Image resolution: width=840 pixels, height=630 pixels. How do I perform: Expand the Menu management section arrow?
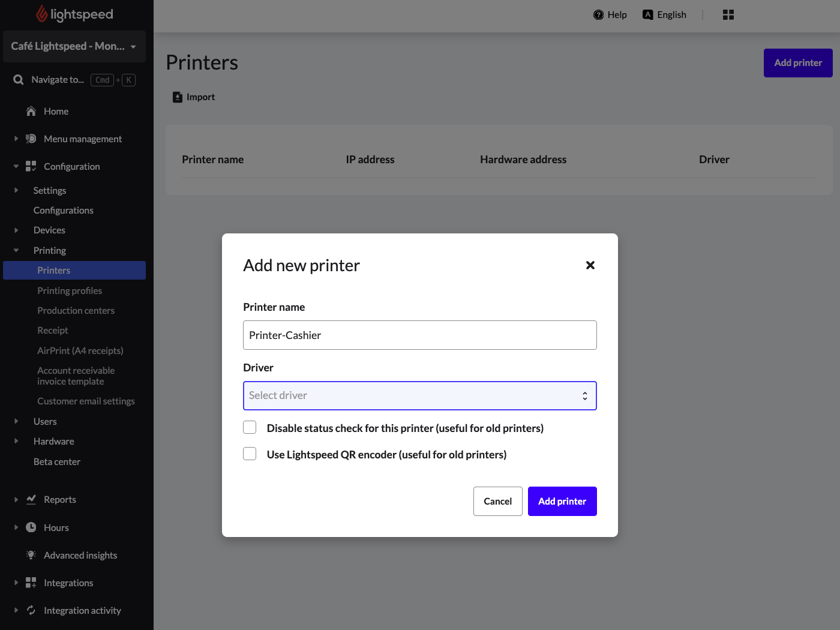point(16,139)
